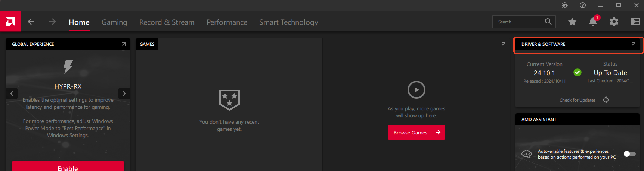Open settings gear icon
644x171 pixels.
(x=614, y=22)
